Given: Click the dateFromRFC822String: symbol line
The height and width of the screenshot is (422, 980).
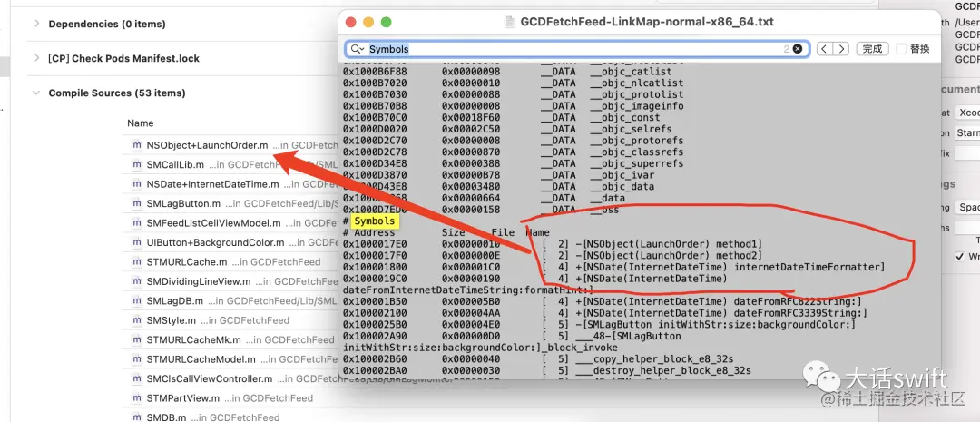Looking at the screenshot, I should click(x=603, y=301).
